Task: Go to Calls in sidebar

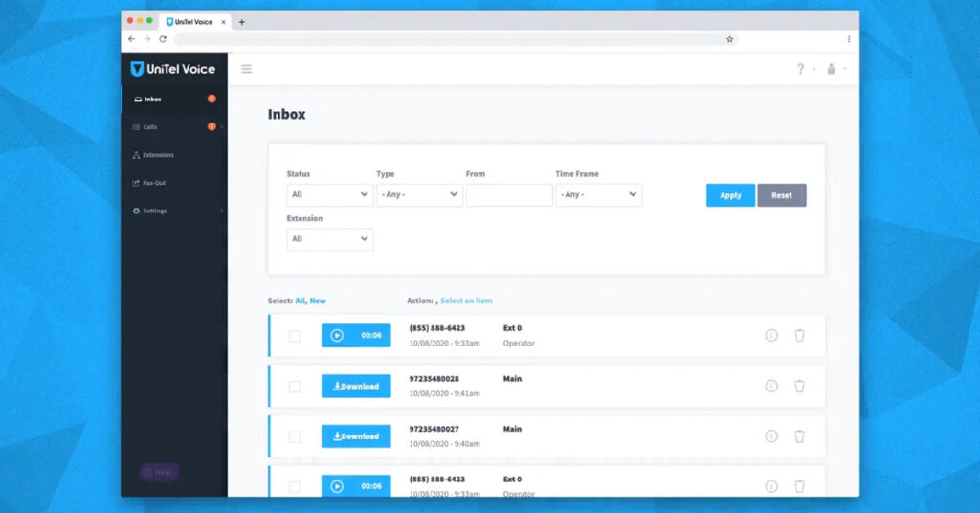Action: [x=150, y=126]
